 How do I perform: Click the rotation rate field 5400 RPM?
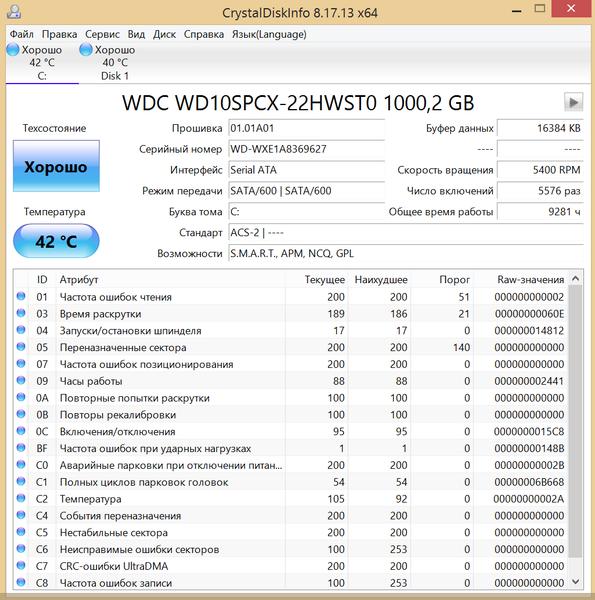tap(540, 170)
